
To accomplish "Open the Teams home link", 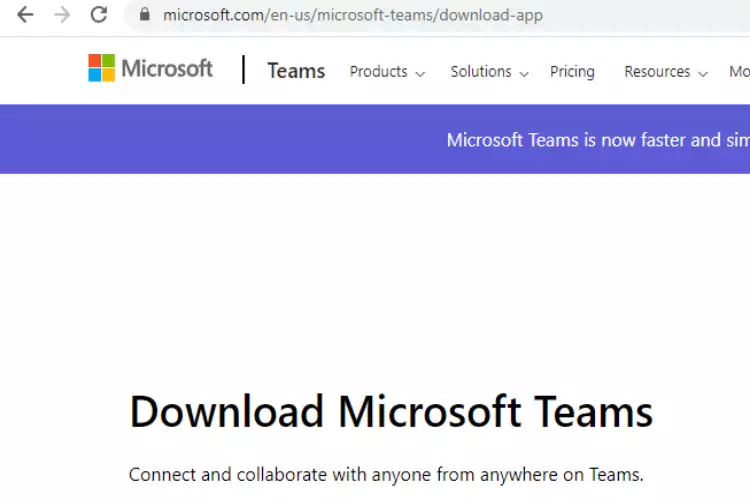I will [x=296, y=71].
